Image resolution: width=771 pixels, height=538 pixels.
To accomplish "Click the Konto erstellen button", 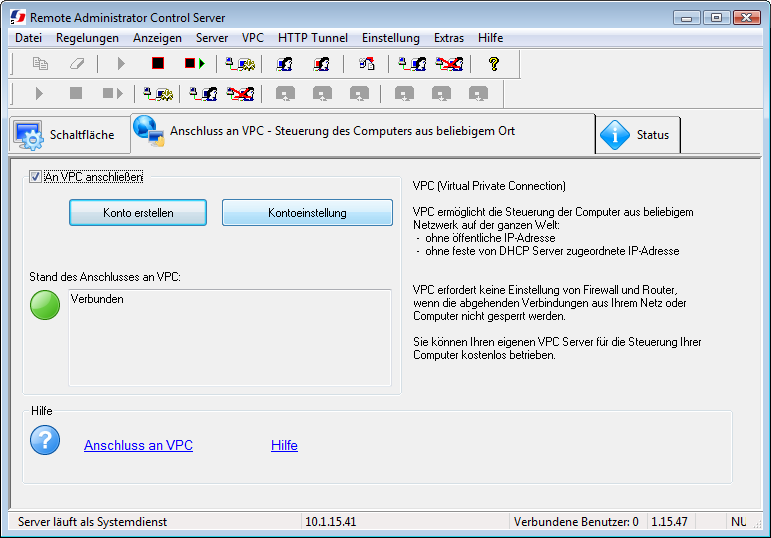I will pyautogui.click(x=138, y=212).
